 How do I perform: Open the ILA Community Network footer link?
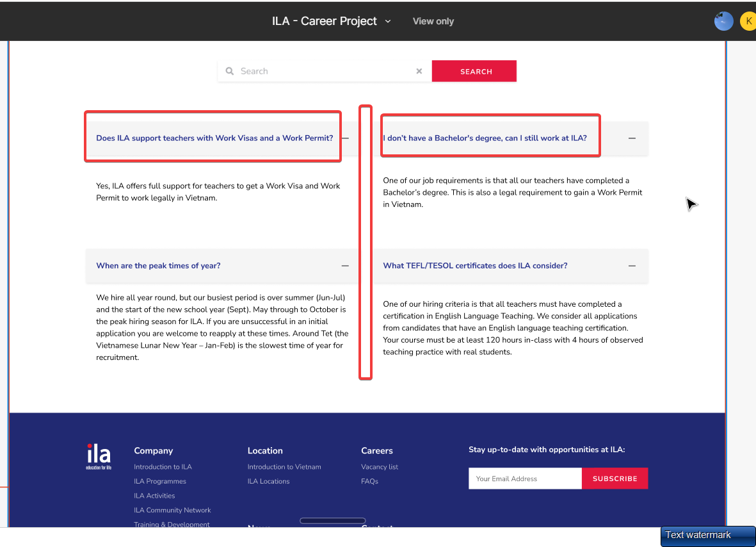[173, 510]
